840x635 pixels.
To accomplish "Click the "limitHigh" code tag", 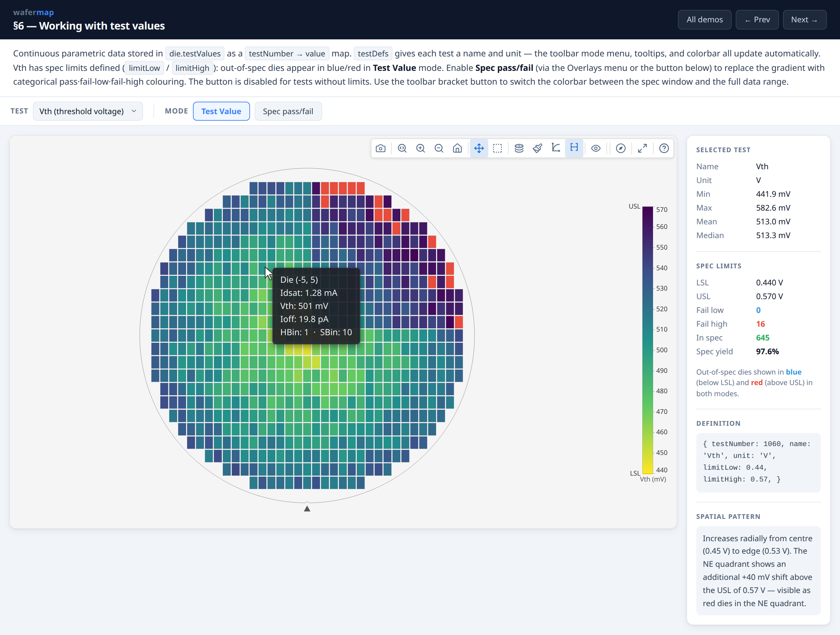I will (x=192, y=68).
